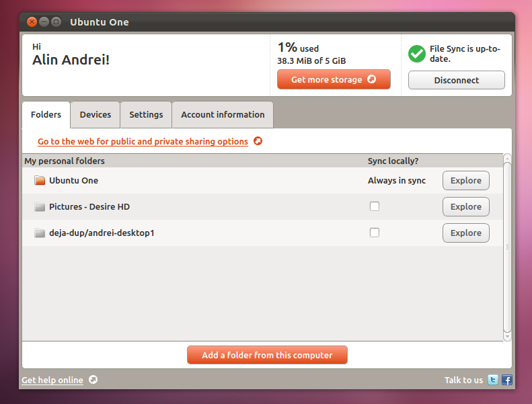
Task: Click the Sync locally? column header
Action: click(393, 161)
